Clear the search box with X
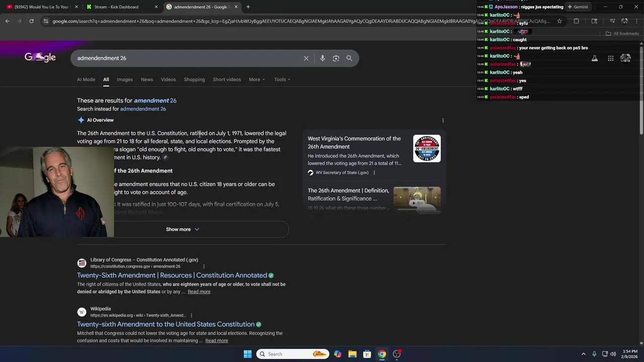 click(x=306, y=58)
